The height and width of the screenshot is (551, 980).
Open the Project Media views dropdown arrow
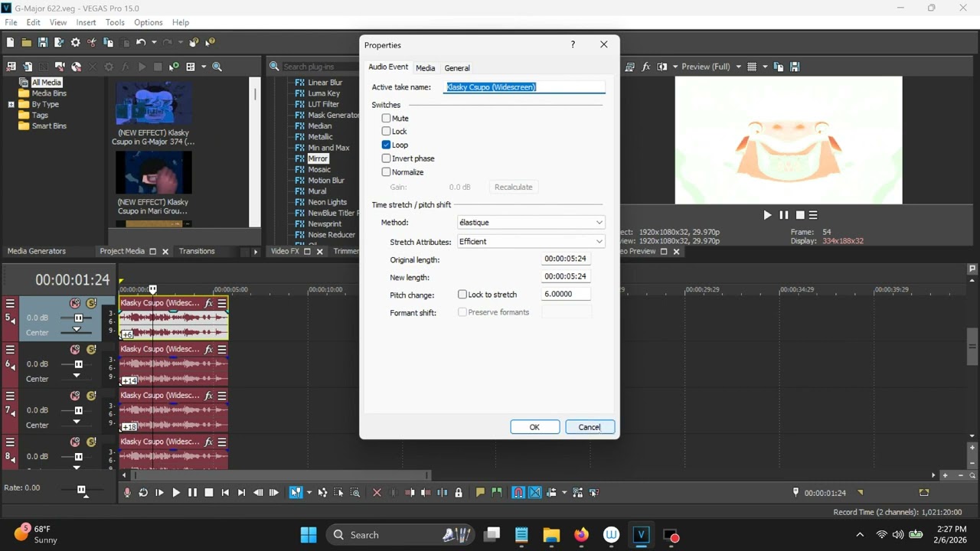[204, 67]
